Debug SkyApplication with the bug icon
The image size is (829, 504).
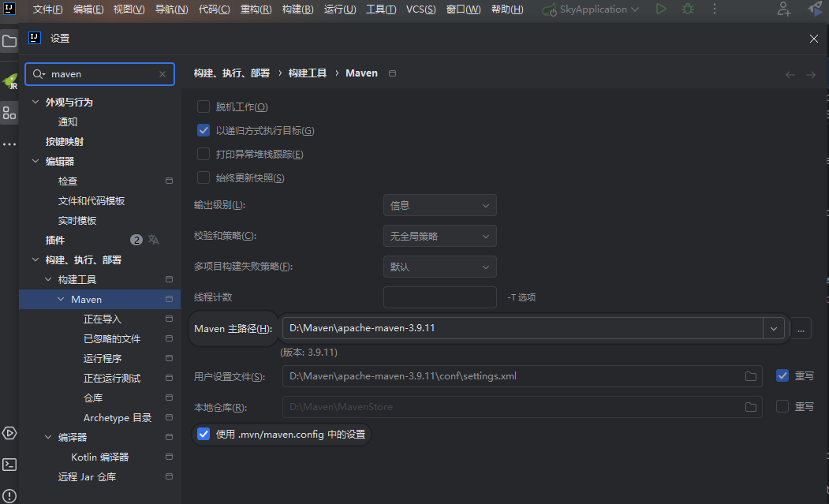tap(687, 9)
